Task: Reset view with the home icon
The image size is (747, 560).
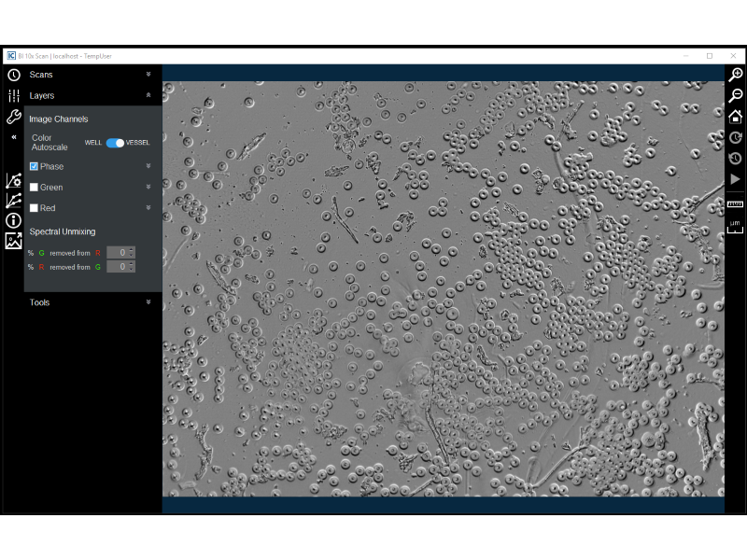Action: pyautogui.click(x=736, y=116)
